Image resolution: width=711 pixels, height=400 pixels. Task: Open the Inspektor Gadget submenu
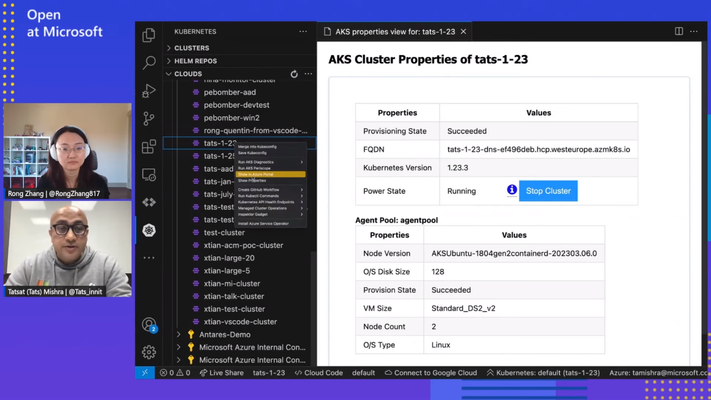270,215
